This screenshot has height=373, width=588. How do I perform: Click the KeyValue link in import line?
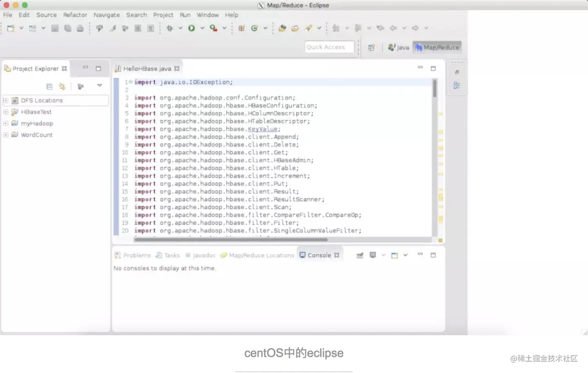click(262, 129)
